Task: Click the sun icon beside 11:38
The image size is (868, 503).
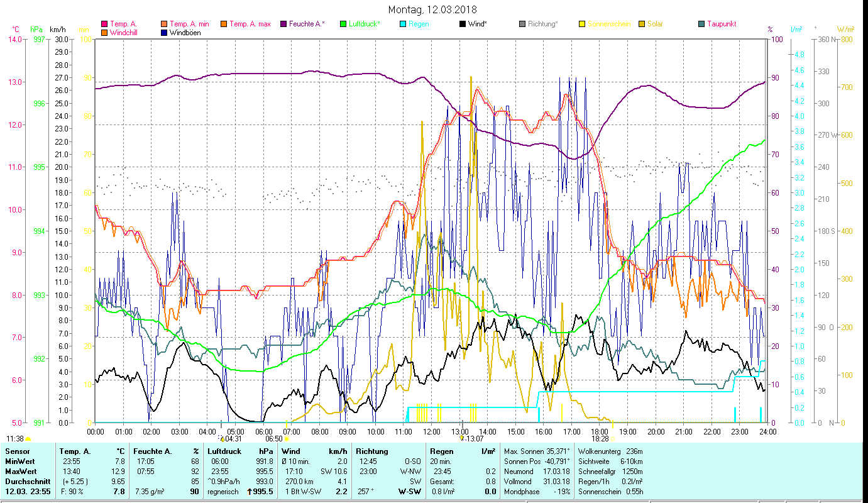Action: (x=28, y=439)
